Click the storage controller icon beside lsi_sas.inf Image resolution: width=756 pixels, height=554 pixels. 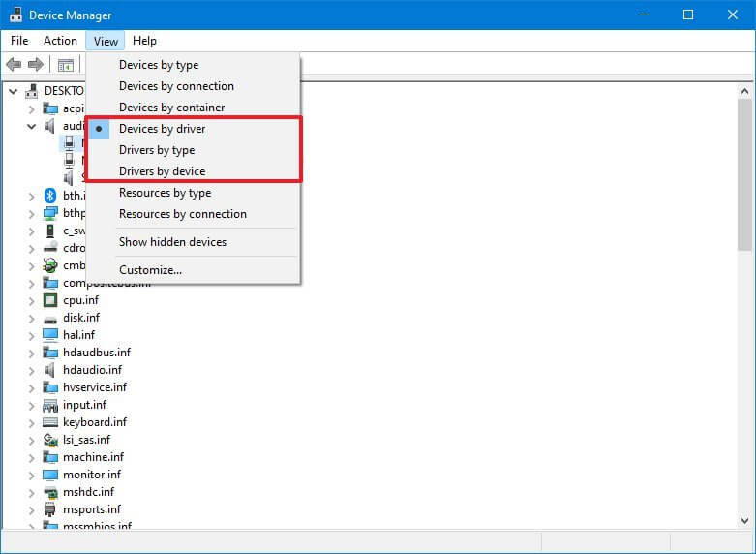50,440
